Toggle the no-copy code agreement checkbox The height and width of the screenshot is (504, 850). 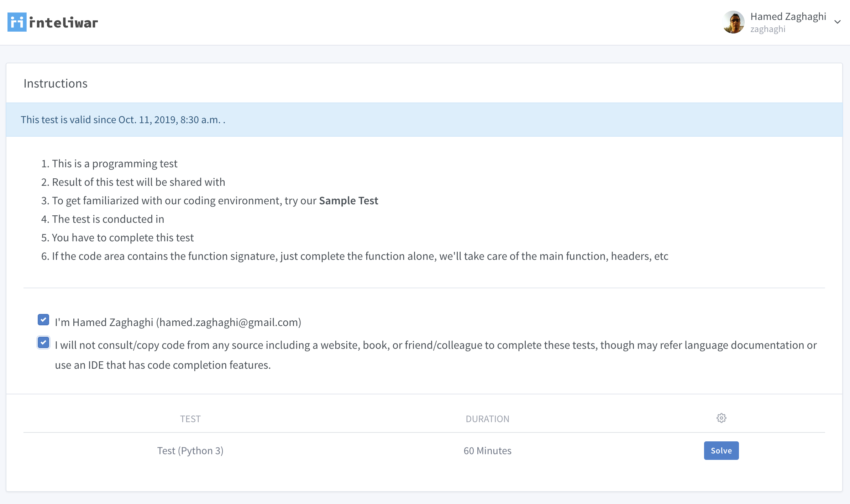(x=43, y=342)
